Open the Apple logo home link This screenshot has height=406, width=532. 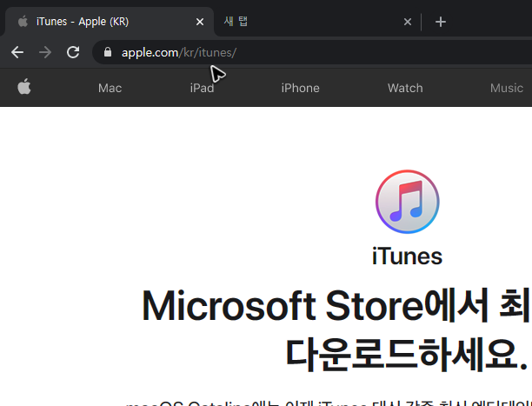(x=24, y=86)
